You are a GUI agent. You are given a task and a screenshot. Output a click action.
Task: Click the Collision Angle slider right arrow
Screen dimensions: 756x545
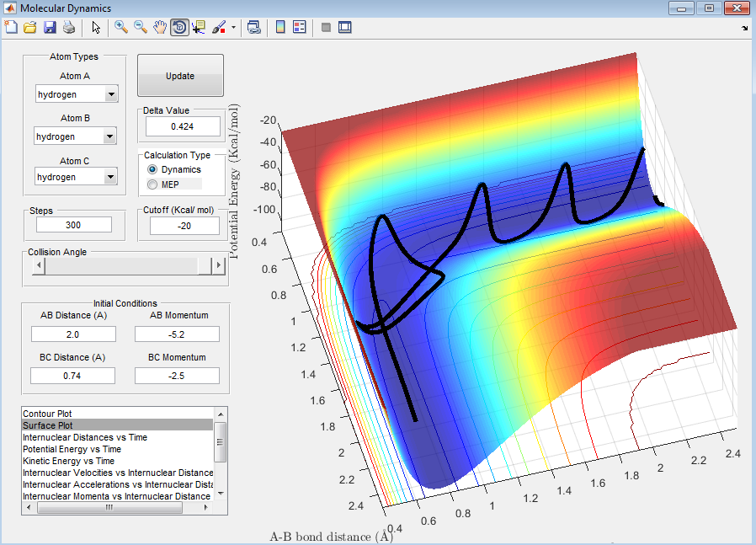pyautogui.click(x=218, y=265)
